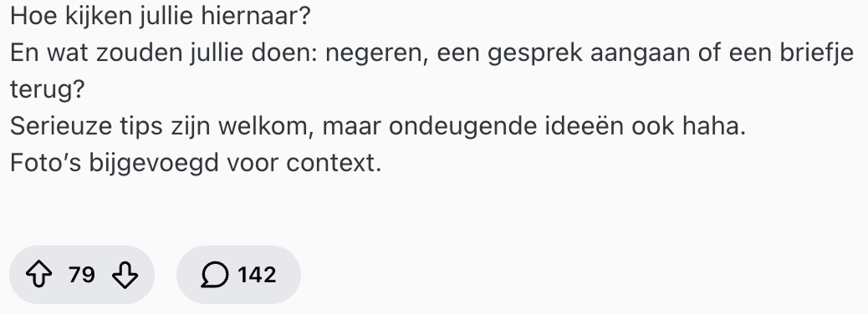
Task: Upvote the post with the up arrow
Action: (x=39, y=275)
